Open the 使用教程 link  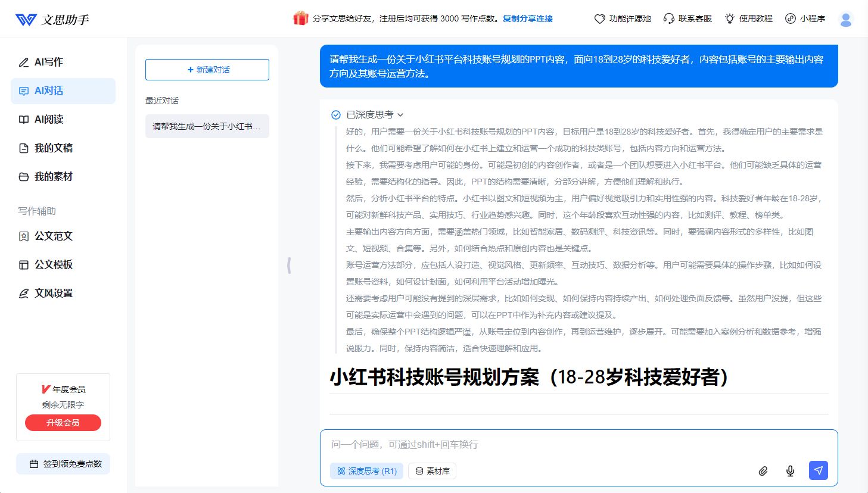coord(749,19)
